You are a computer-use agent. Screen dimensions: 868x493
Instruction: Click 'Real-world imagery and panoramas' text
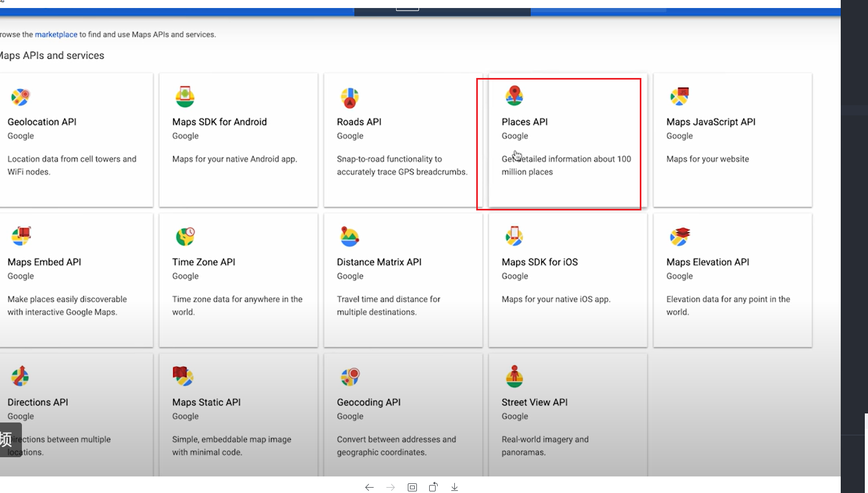tap(545, 445)
